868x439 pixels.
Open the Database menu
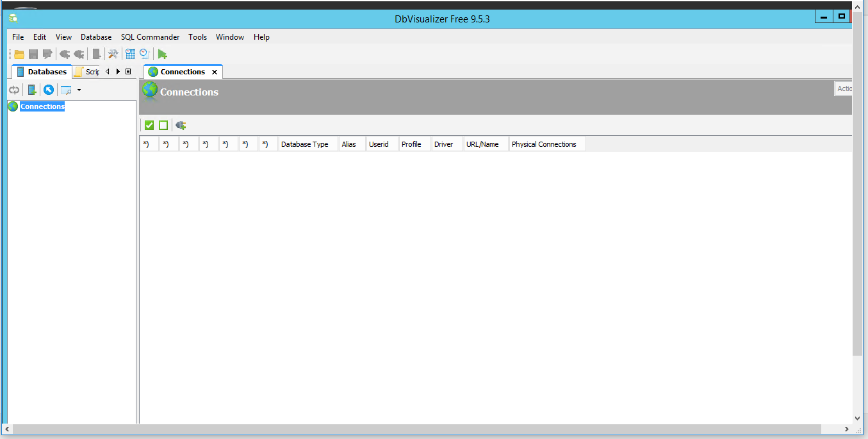click(x=96, y=37)
